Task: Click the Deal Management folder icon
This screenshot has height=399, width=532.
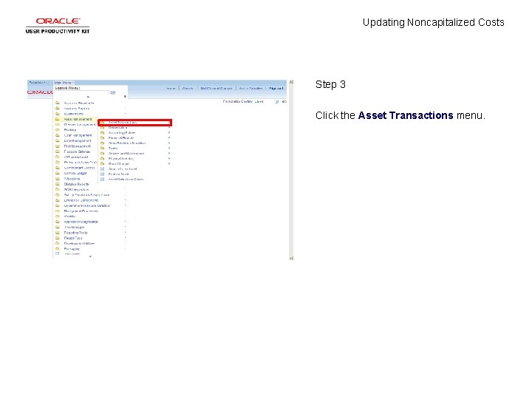Action: pos(58,140)
